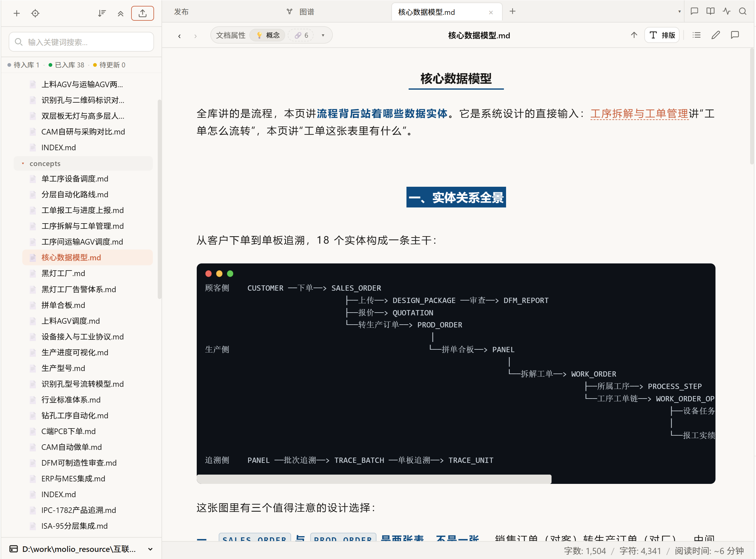Open global search magnifier icon
This screenshot has height=559, width=756.
pos(743,11)
